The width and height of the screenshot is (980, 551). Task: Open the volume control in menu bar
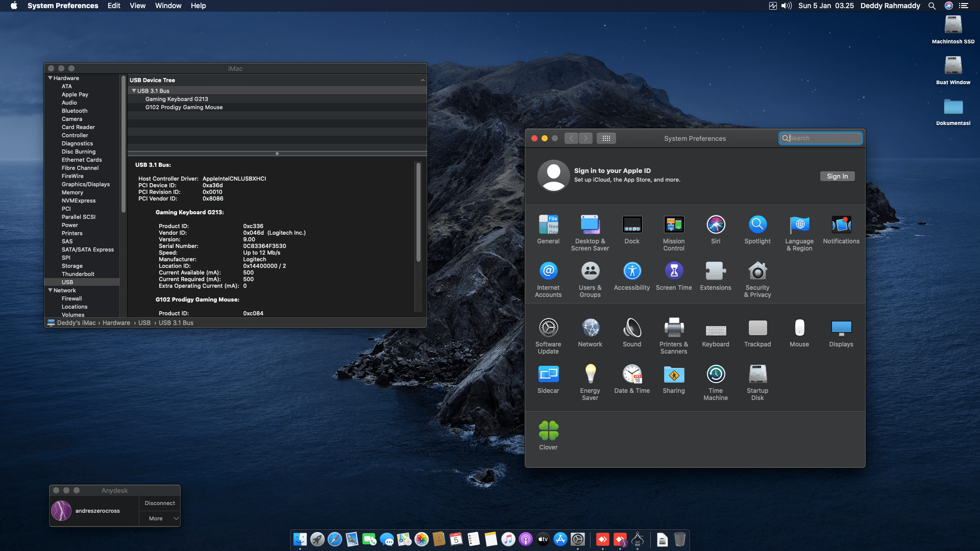point(786,6)
